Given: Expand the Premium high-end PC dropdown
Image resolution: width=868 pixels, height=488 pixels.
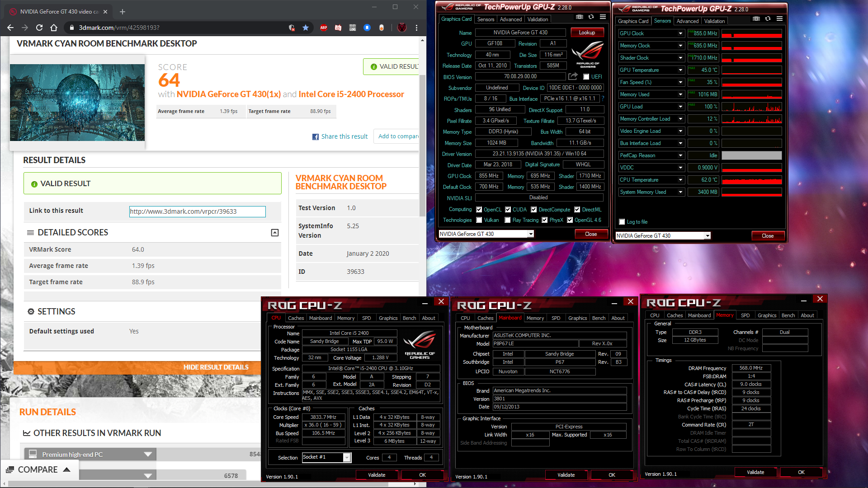Looking at the screenshot, I should [147, 454].
